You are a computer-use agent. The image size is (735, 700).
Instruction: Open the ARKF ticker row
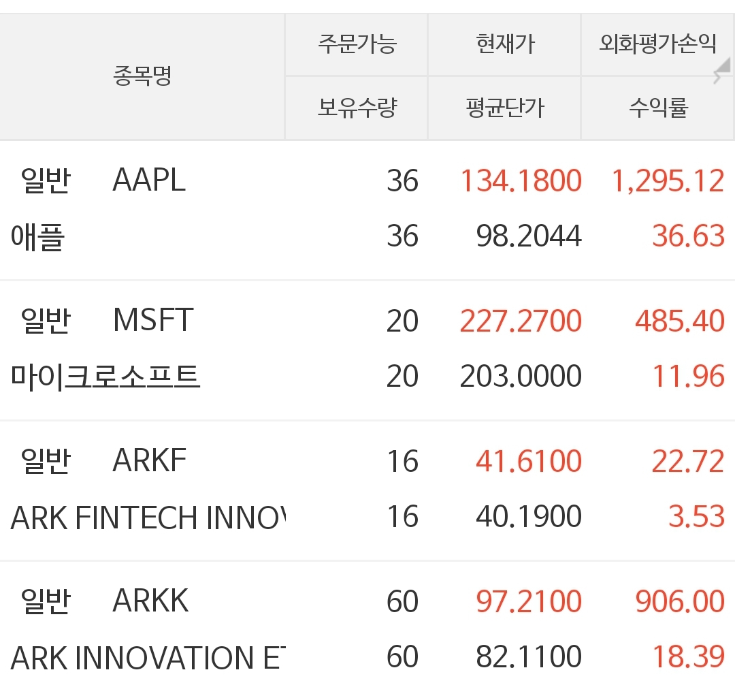pyautogui.click(x=150, y=461)
